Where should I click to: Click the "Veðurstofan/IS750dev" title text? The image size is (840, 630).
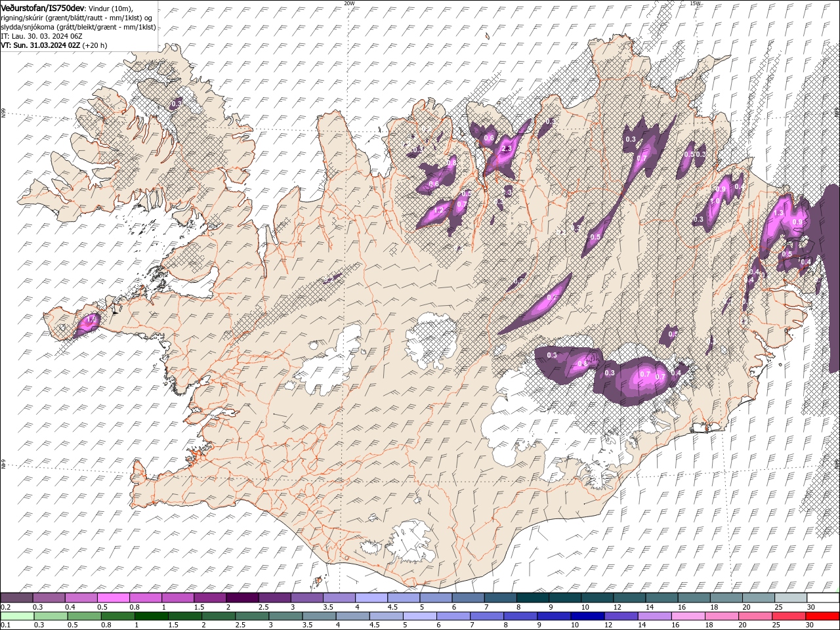point(43,7)
